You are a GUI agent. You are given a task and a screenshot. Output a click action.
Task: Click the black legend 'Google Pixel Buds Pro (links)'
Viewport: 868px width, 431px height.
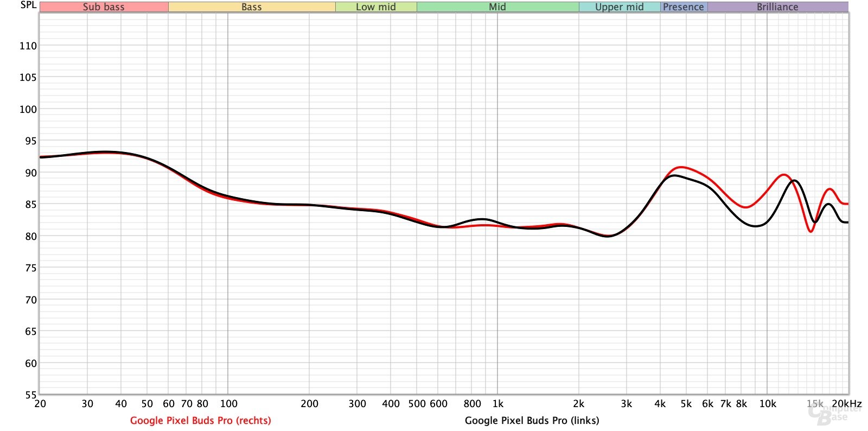point(532,421)
